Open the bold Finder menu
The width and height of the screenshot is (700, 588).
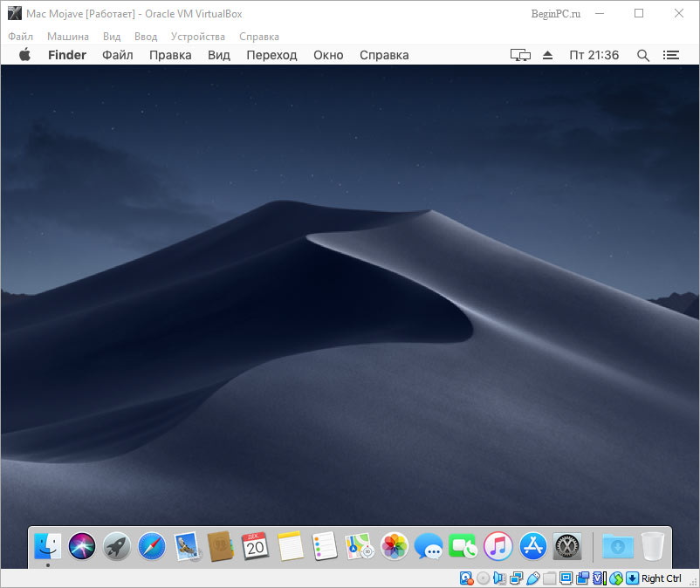tap(67, 55)
